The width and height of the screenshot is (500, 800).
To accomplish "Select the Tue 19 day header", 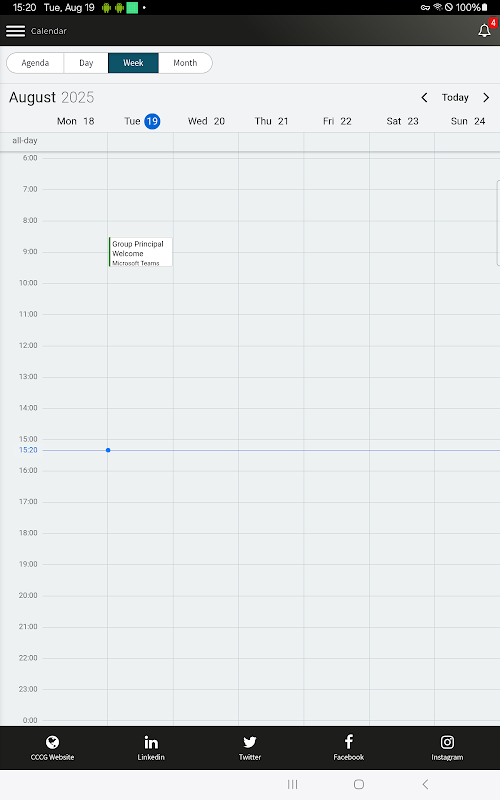I will pos(142,121).
